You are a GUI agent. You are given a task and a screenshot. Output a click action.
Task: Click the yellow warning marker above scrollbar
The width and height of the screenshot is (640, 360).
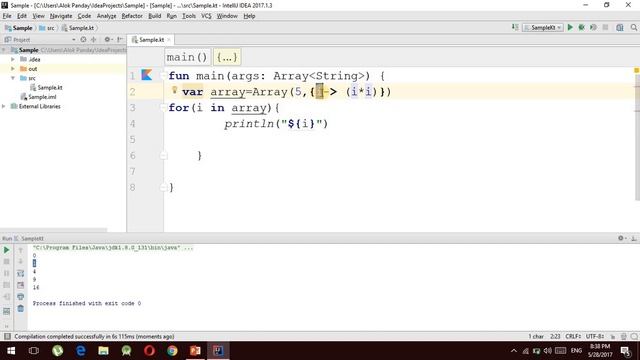(x=636, y=71)
